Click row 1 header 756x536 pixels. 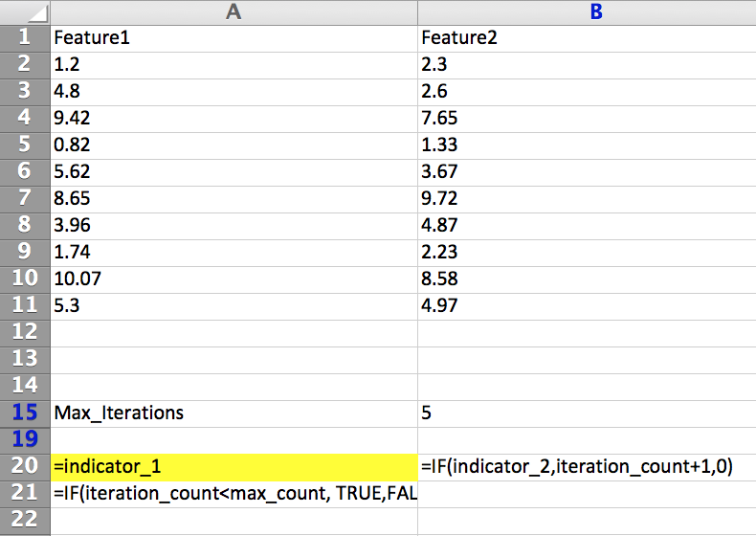pos(24,38)
